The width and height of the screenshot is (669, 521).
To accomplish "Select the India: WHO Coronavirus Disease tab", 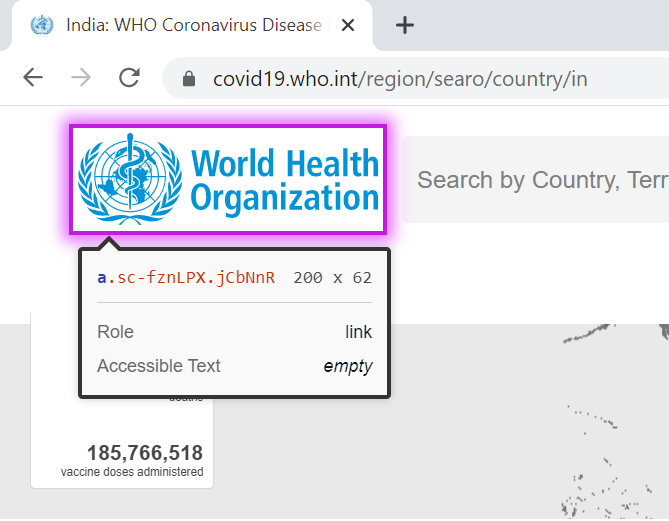I will pyautogui.click(x=192, y=26).
